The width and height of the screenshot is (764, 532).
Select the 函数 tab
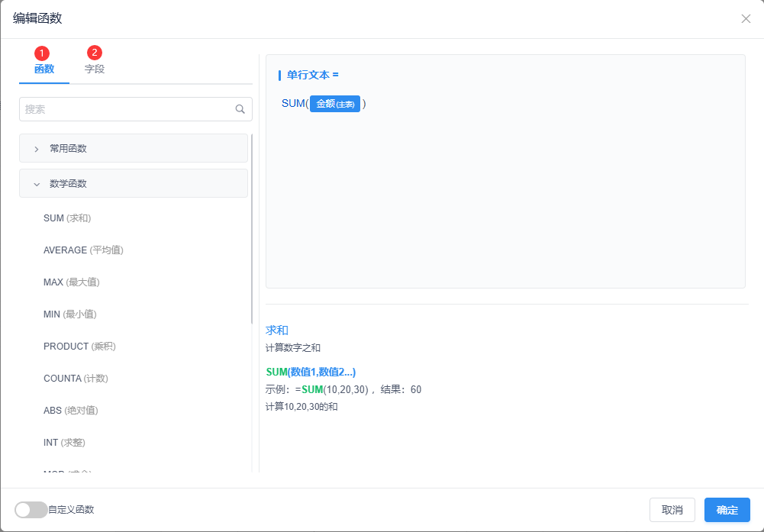(x=44, y=69)
